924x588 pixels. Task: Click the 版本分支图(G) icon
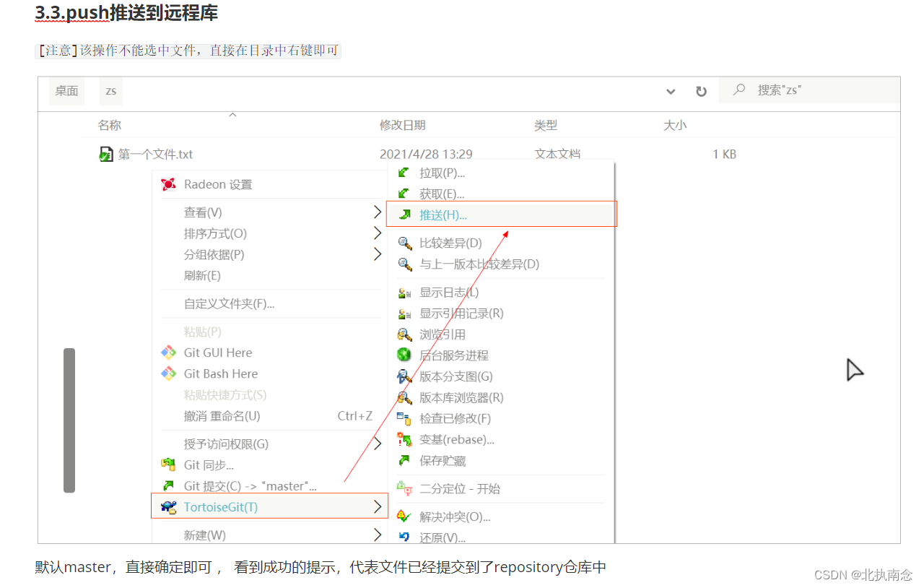404,376
